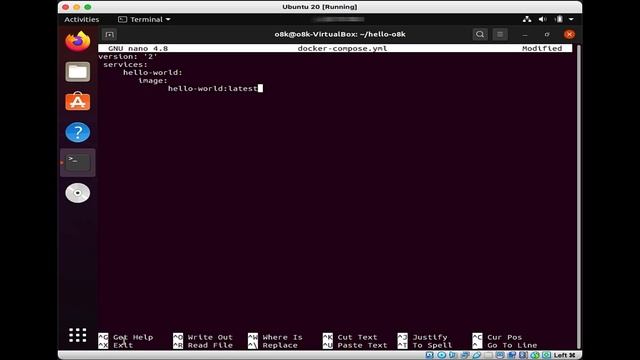Image resolution: width=640 pixels, height=360 pixels.
Task: Maximize the terminal window
Action: pos(547,35)
